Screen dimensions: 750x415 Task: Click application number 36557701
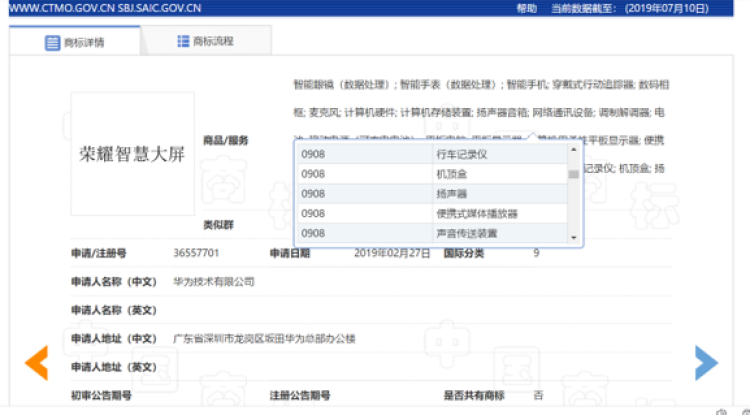click(x=196, y=253)
